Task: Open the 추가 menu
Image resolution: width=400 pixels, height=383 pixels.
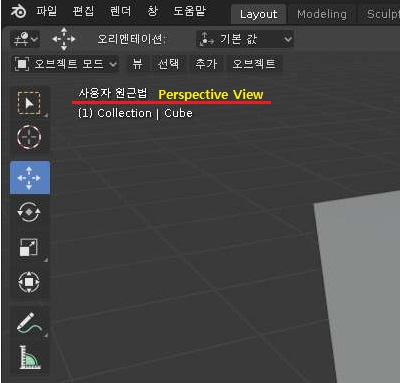Action: pyautogui.click(x=206, y=64)
